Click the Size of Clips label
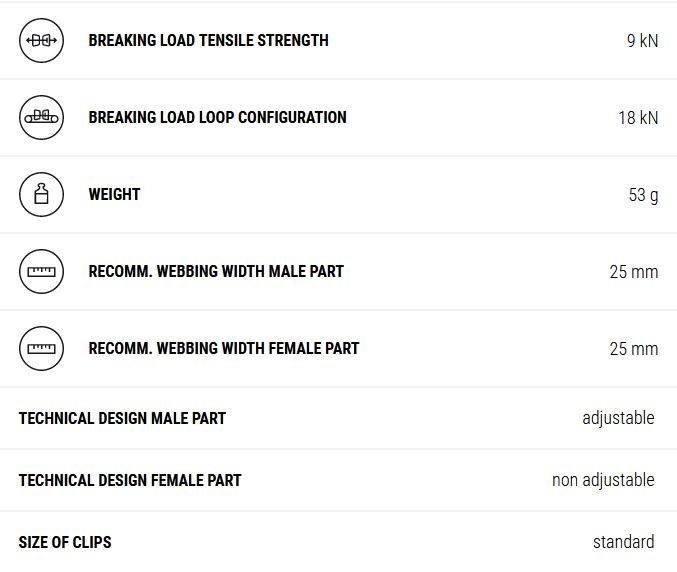677x572 pixels. click(x=65, y=542)
